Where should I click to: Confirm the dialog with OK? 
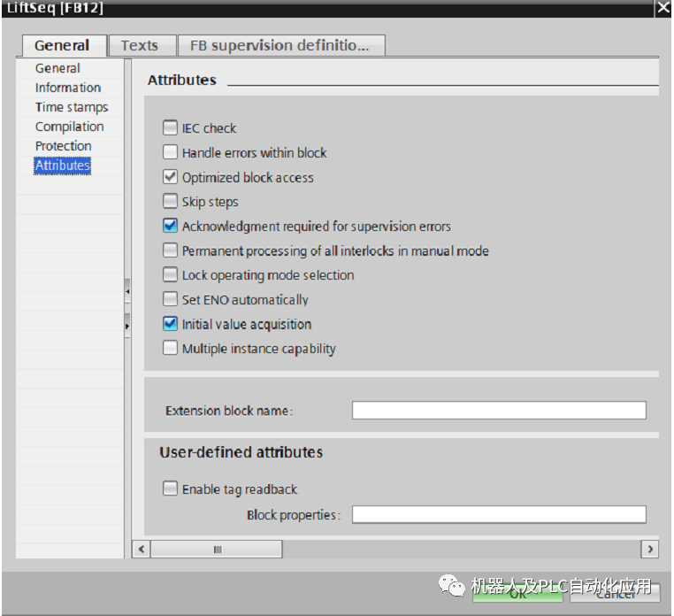517,594
